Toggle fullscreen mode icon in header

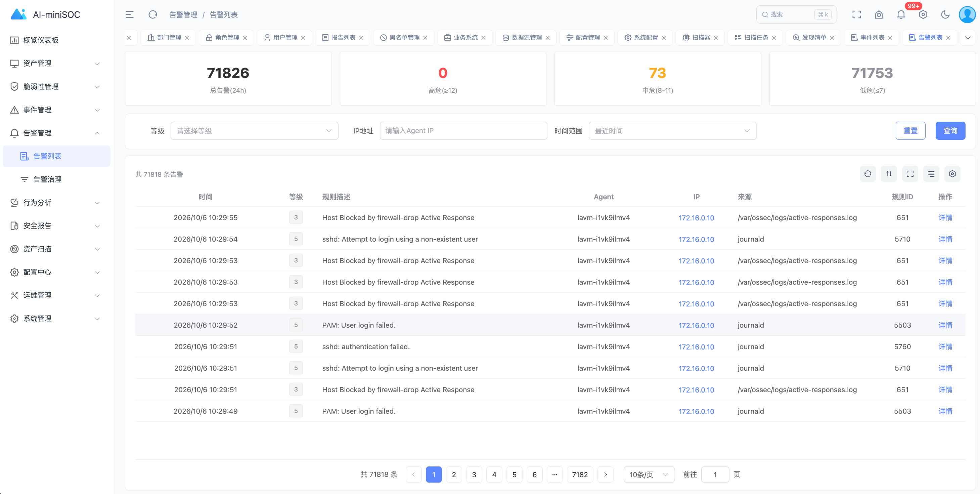[856, 14]
